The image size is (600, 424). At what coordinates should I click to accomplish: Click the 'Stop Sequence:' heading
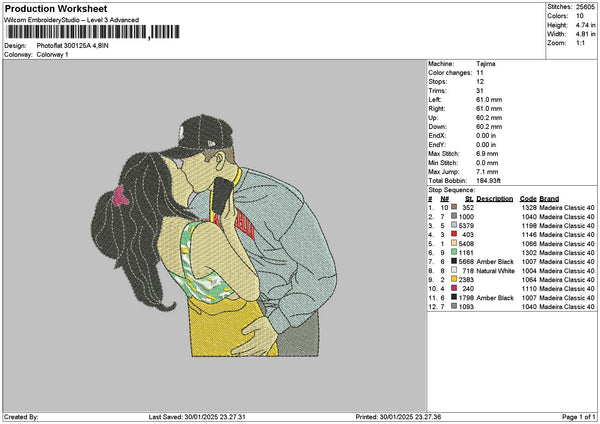(x=452, y=190)
